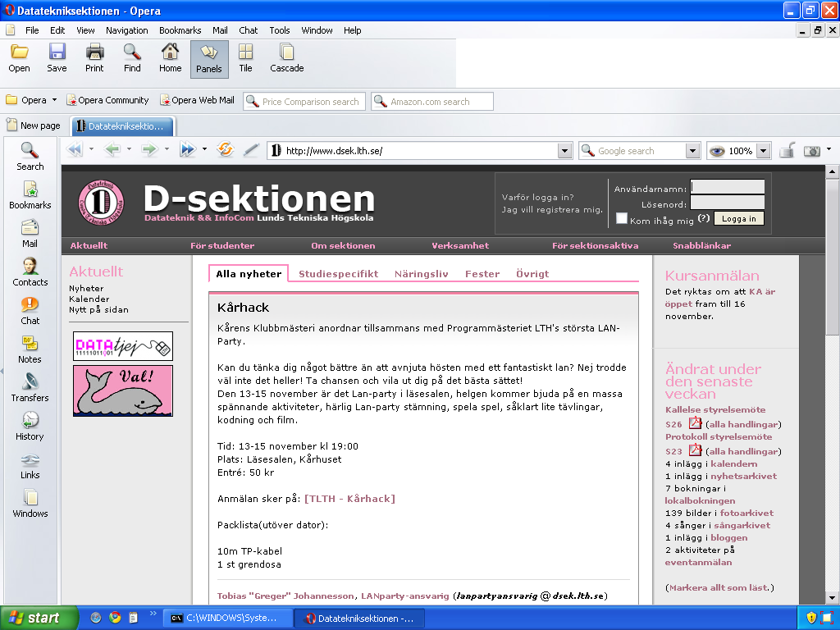Go back with the Back arrow
The width and height of the screenshot is (840, 630).
[112, 149]
